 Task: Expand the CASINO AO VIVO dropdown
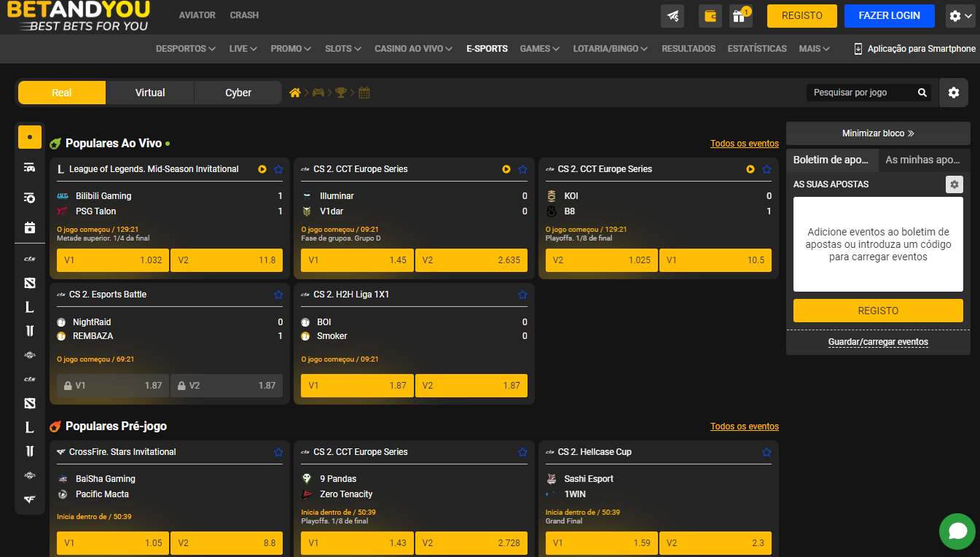point(414,49)
